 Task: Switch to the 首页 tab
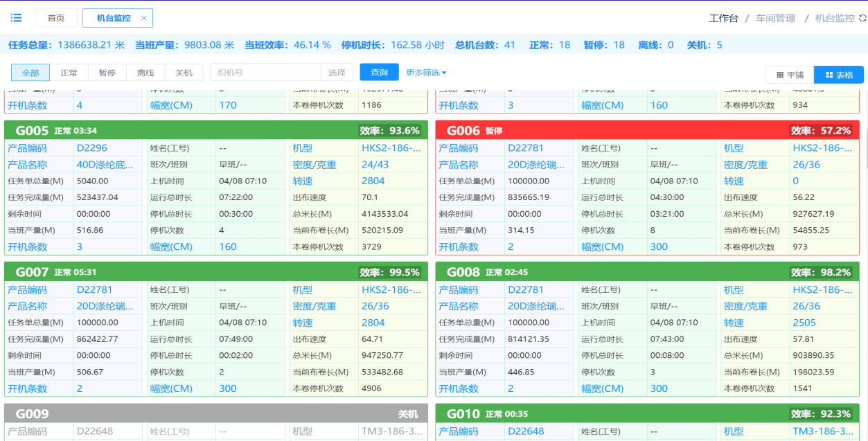pos(56,19)
